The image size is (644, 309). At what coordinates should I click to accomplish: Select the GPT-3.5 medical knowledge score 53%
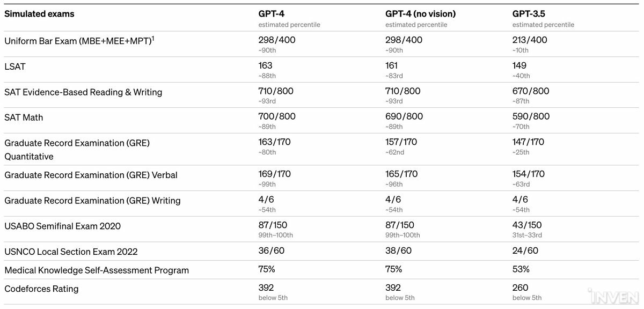(521, 269)
